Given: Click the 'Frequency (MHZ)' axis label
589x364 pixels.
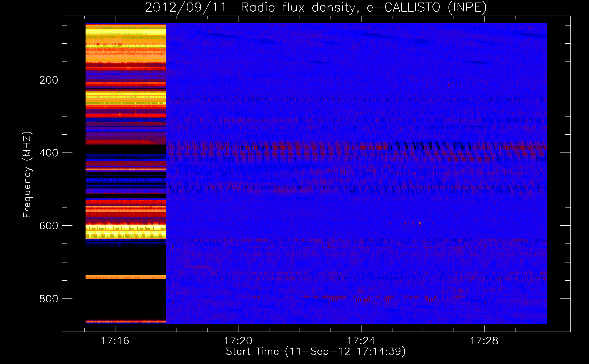Looking at the screenshot, I should tap(27, 175).
